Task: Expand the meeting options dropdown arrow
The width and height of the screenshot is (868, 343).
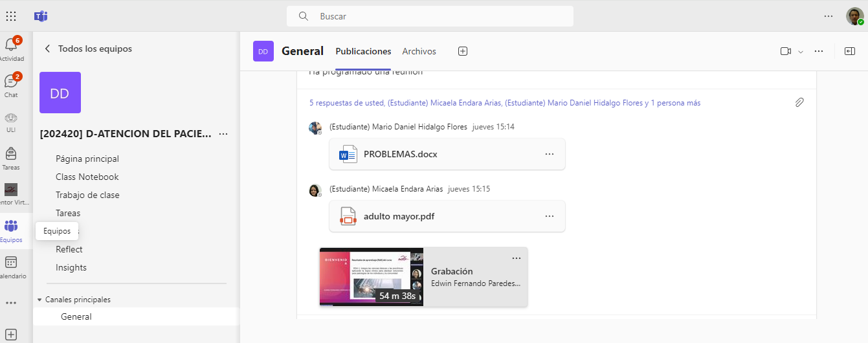Action: (x=801, y=52)
